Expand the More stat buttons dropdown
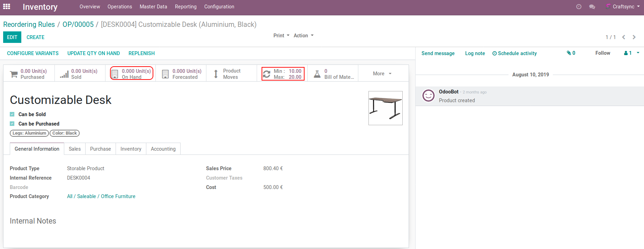Screen dimensions: 644x249 tap(382, 74)
